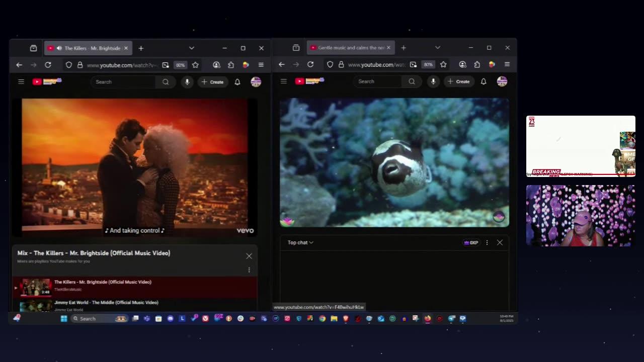Image resolution: width=644 pixels, height=362 pixels.
Task: Click the search magnifier button in left YouTube
Action: (166, 82)
